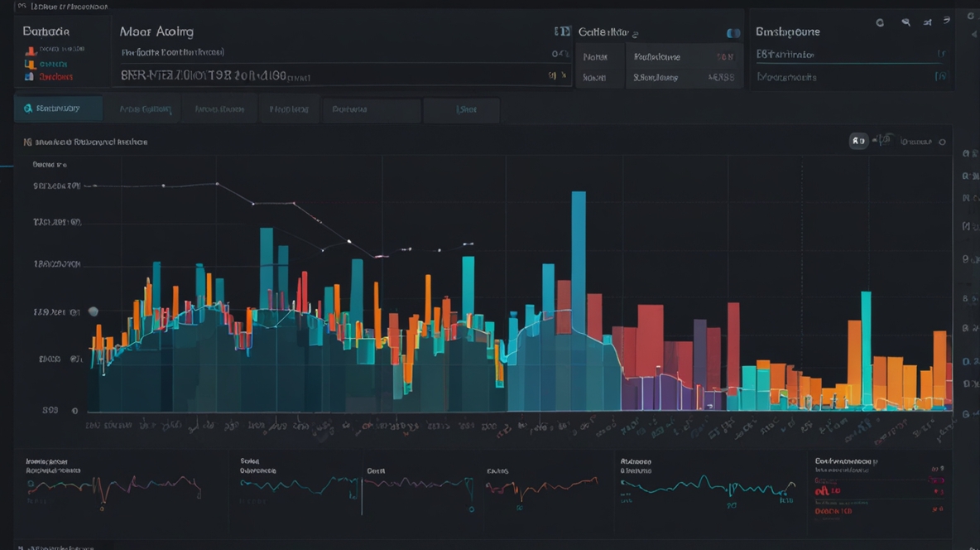The height and width of the screenshot is (550, 980).
Task: Click the magnifier icon in the top-right panel header
Action: (x=906, y=22)
